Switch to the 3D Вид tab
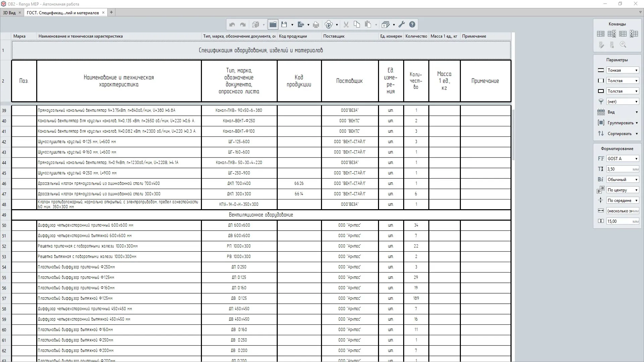The width and height of the screenshot is (644, 362). click(x=9, y=13)
